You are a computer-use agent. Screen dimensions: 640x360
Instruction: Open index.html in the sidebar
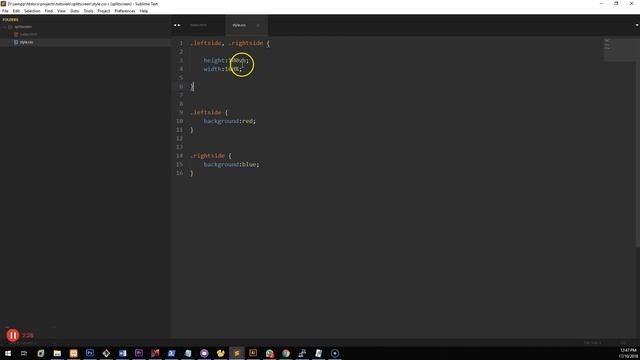click(x=28, y=34)
